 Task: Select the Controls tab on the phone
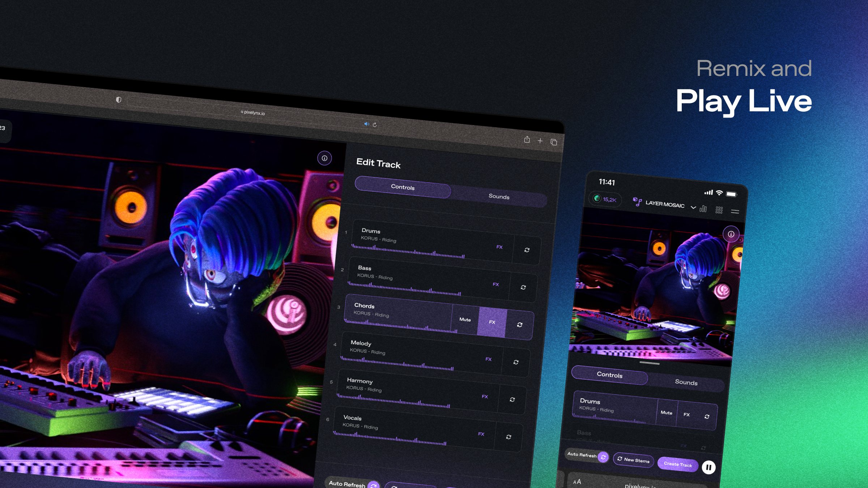pos(609,375)
